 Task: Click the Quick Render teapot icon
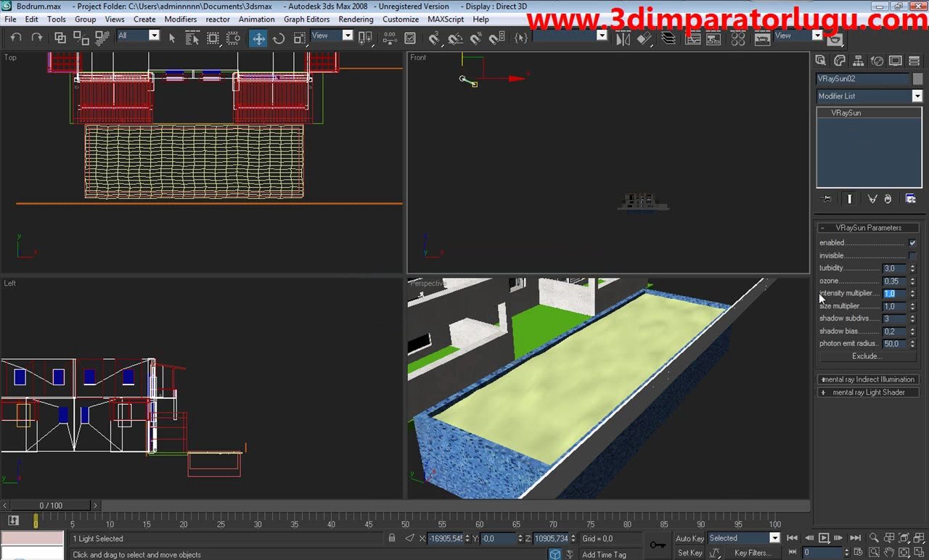(x=835, y=39)
